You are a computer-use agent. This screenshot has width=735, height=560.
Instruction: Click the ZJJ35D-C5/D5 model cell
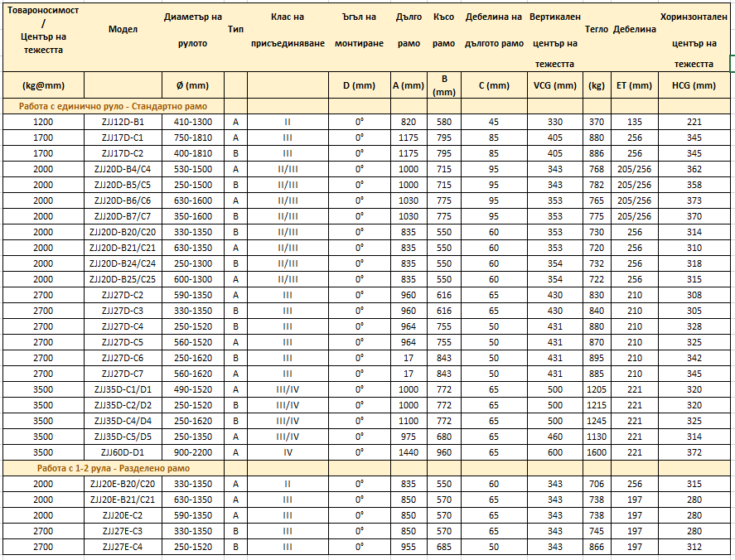pyautogui.click(x=123, y=437)
